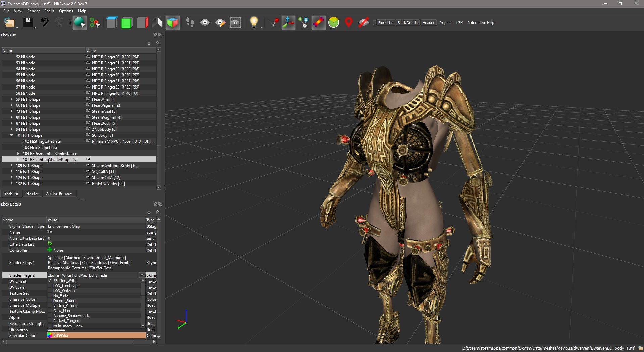Expand the 87 NiTriShape HeartBody node
This screenshot has width=644, height=352.
coord(11,123)
